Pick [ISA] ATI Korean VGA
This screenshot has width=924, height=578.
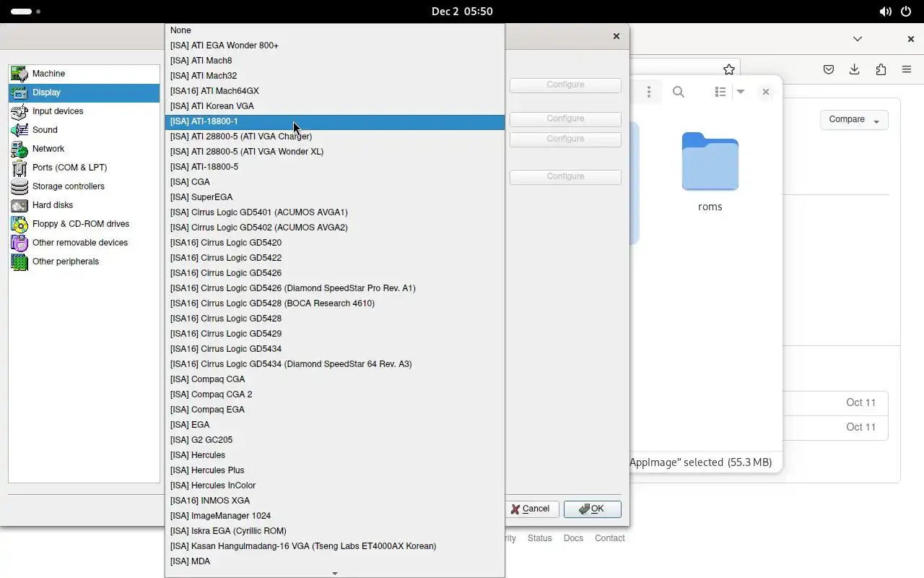pyautogui.click(x=335, y=106)
